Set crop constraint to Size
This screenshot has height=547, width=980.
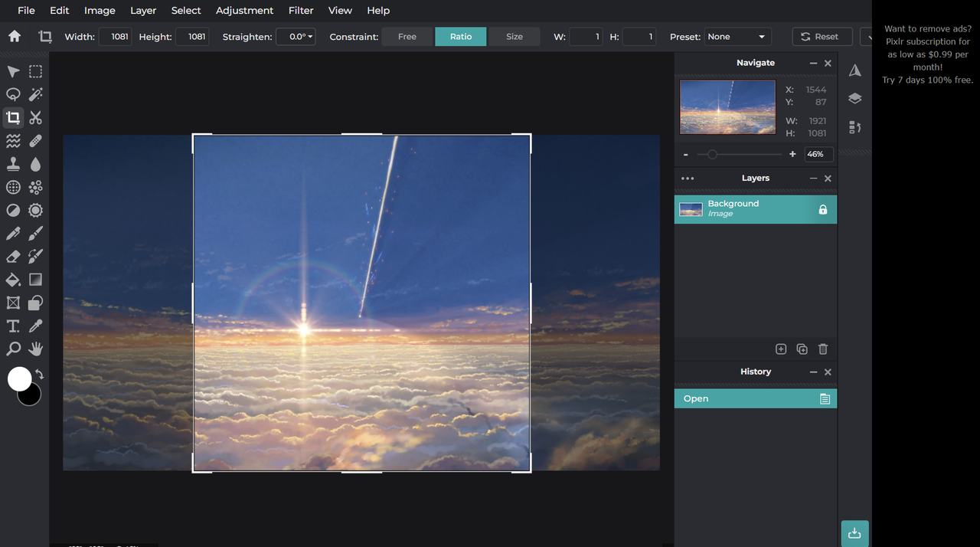pos(514,37)
